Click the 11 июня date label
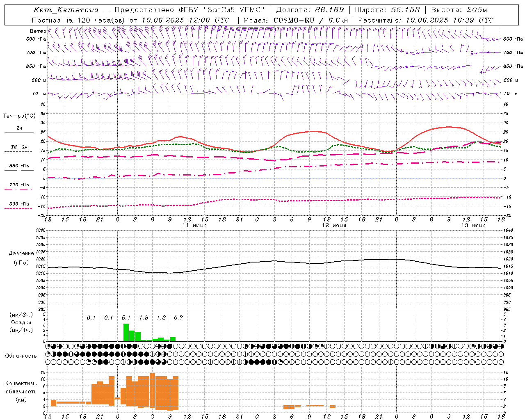525x420 pixels. pyautogui.click(x=194, y=226)
